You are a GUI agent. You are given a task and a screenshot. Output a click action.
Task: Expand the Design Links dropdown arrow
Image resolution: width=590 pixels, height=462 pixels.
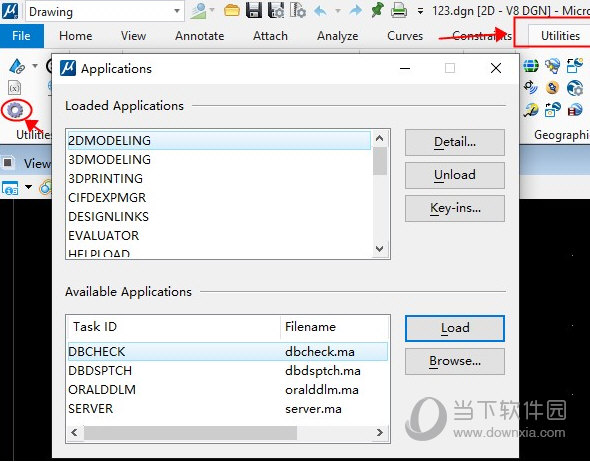[35, 66]
